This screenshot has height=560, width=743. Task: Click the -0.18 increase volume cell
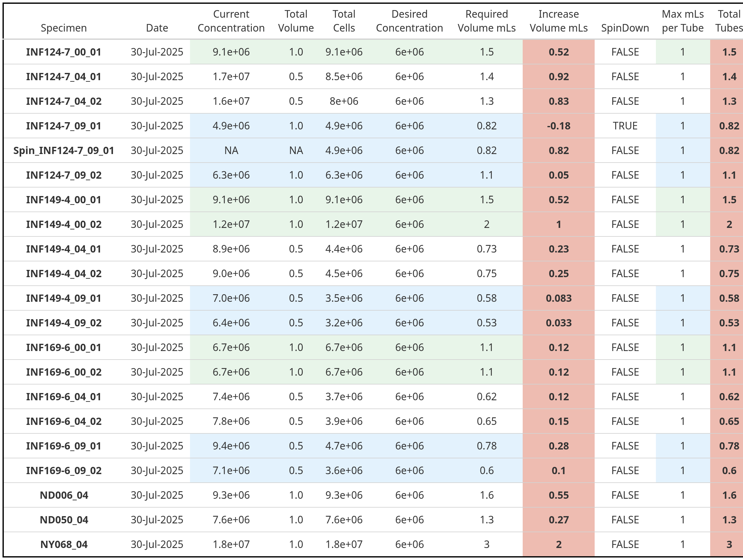[558, 126]
